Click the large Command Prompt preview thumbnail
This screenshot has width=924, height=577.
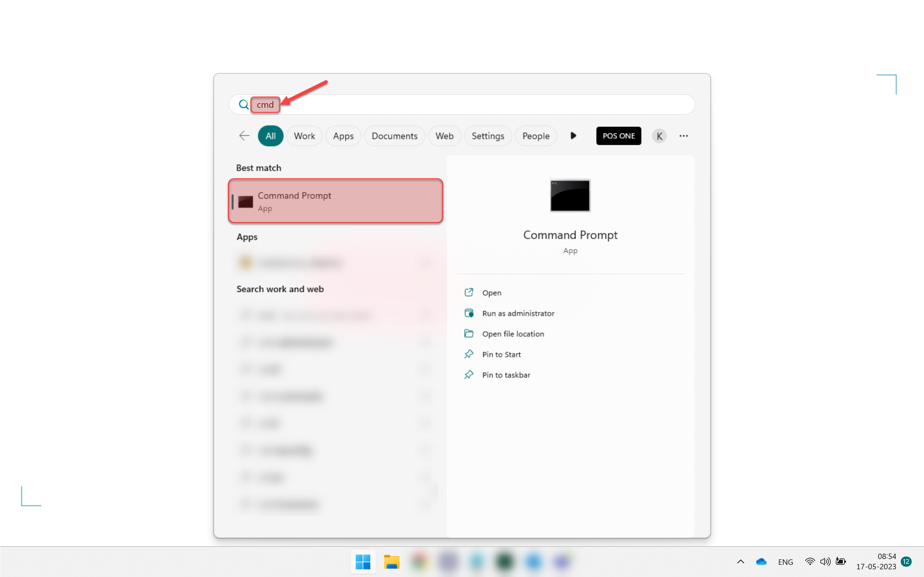570,196
